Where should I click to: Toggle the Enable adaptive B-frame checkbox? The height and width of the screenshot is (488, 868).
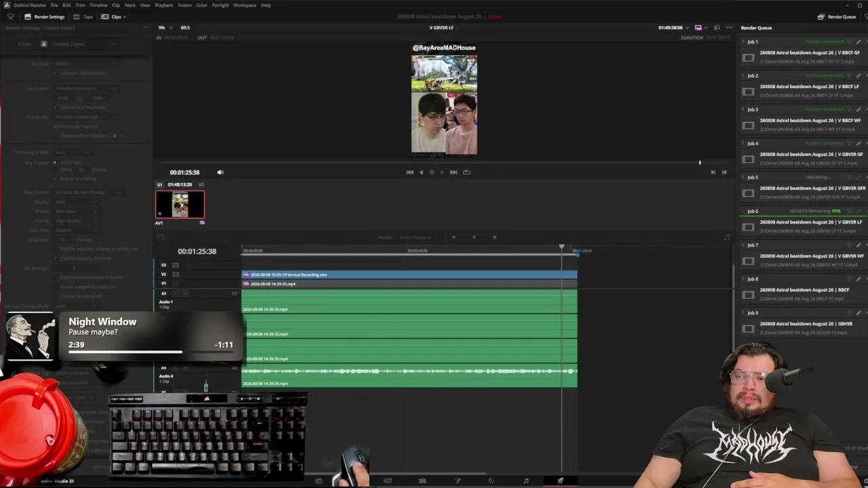[55, 258]
